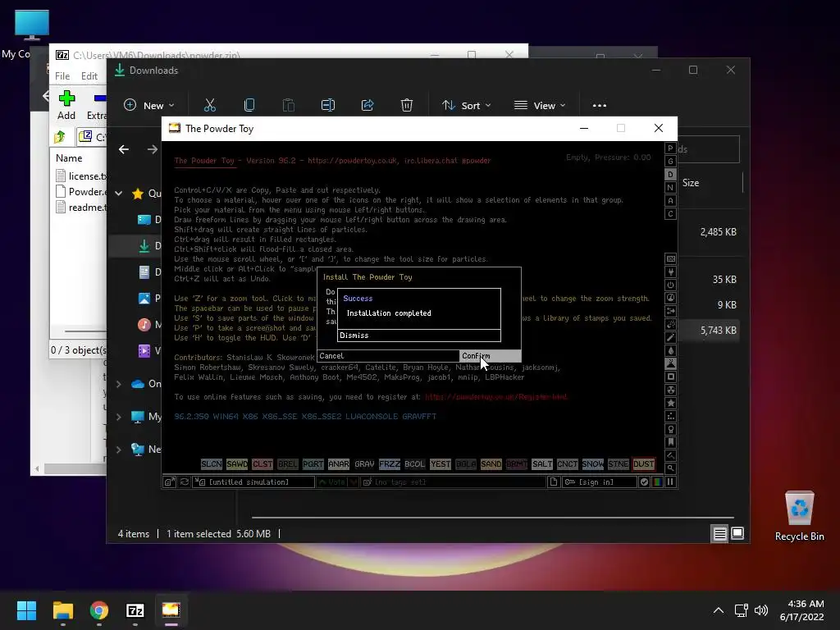This screenshot has width=840, height=630.
Task: Open the renderer options color icon
Action: pyautogui.click(x=657, y=482)
